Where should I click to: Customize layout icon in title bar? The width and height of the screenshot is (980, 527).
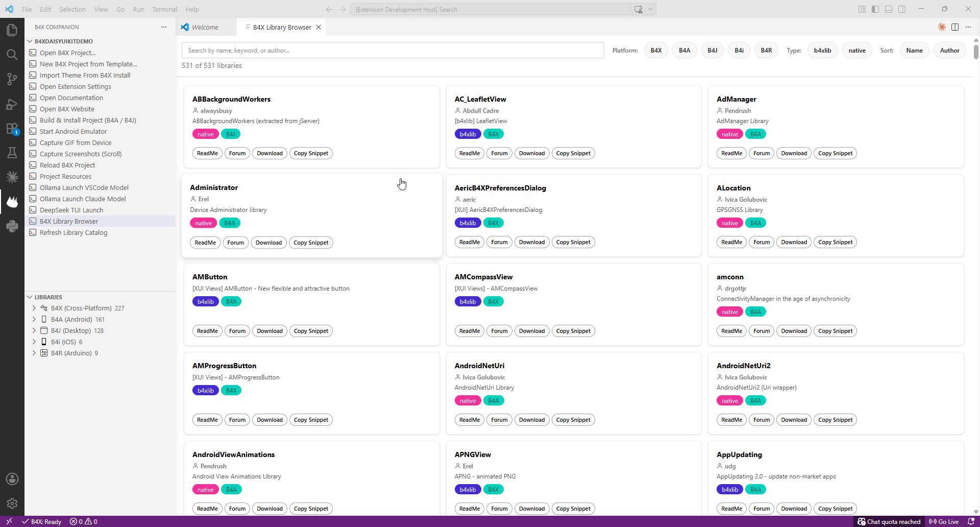(862, 9)
